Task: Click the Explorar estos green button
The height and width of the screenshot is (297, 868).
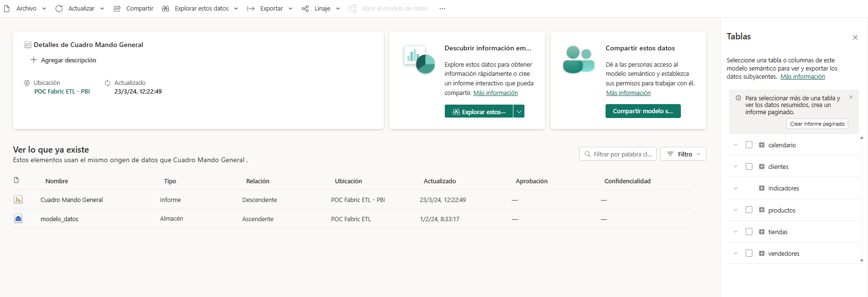Action: [479, 111]
